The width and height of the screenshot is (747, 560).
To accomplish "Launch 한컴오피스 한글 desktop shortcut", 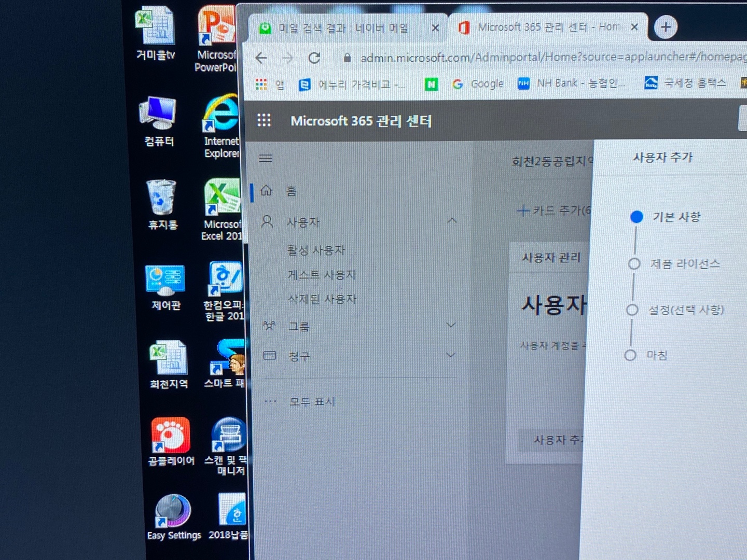I will (x=224, y=291).
